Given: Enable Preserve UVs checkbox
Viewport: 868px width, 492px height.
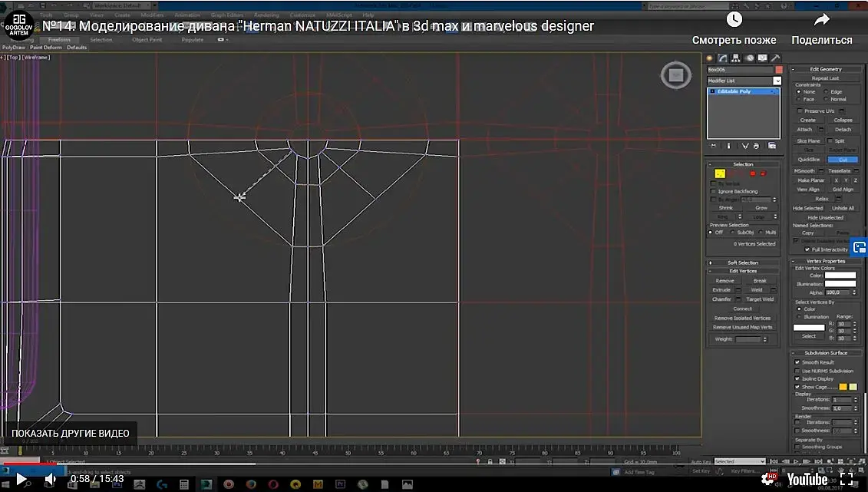Looking at the screenshot, I should (800, 111).
